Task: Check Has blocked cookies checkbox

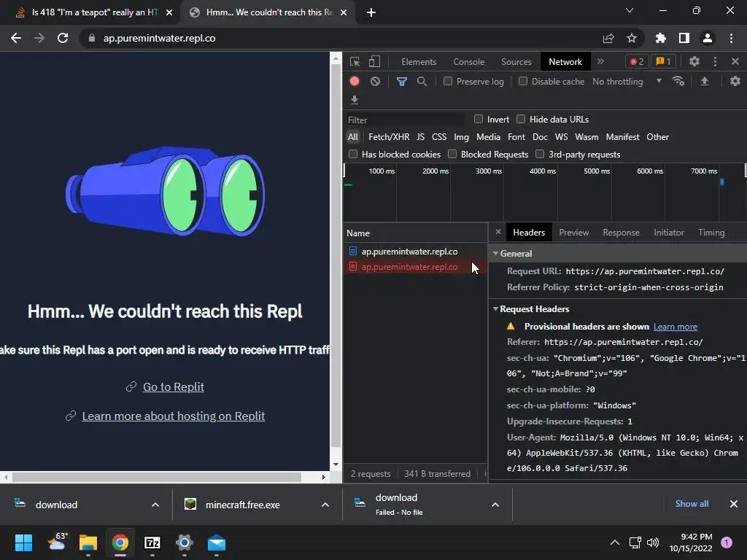Action: [353, 154]
